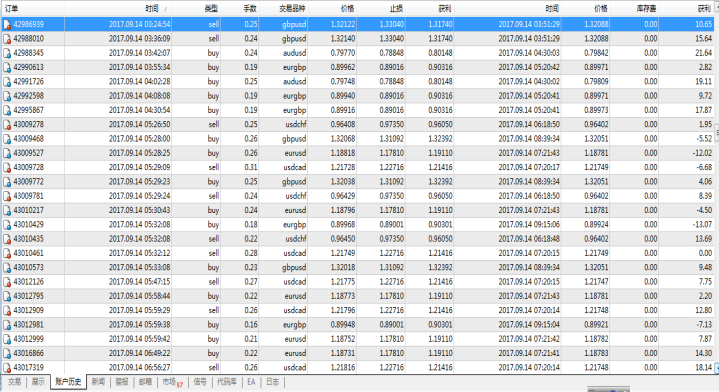
Task: Open the 展示 tab
Action: (38, 382)
